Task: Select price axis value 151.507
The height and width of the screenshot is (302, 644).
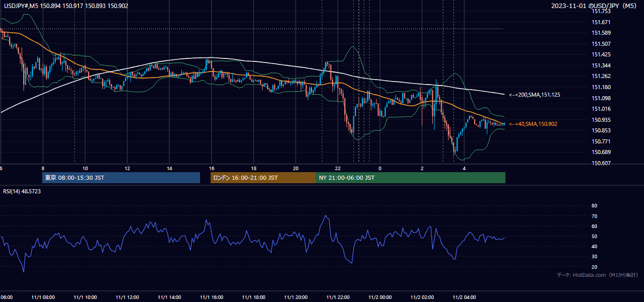Action: [601, 44]
